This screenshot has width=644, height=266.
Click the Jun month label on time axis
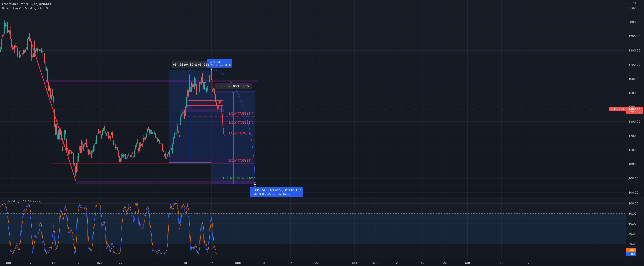coord(8,263)
